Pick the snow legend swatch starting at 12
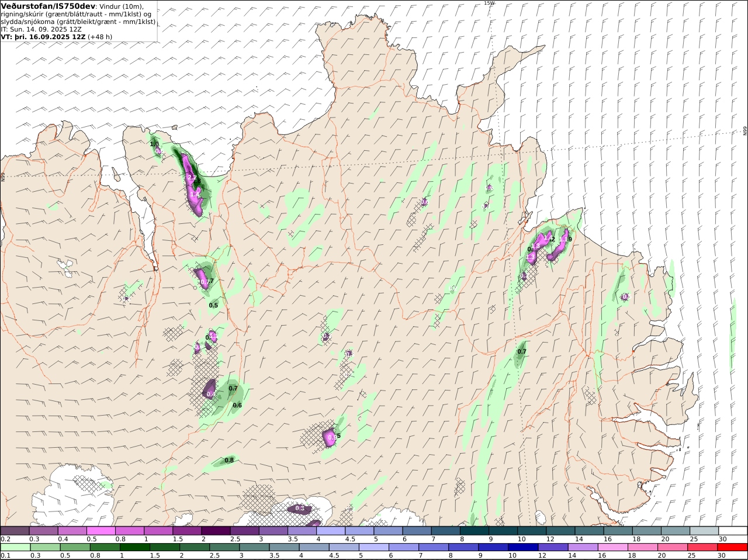This screenshot has width=748, height=560. (560, 530)
